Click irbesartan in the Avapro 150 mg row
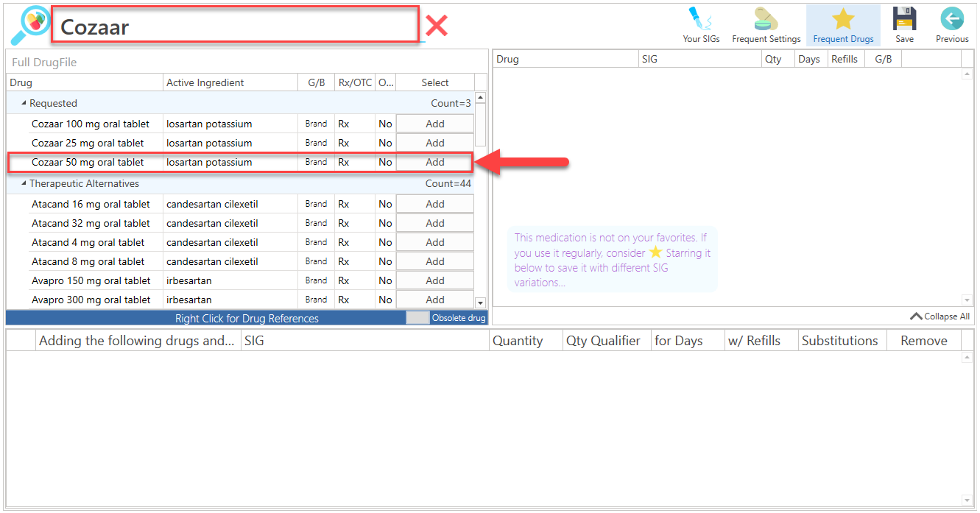 click(189, 280)
